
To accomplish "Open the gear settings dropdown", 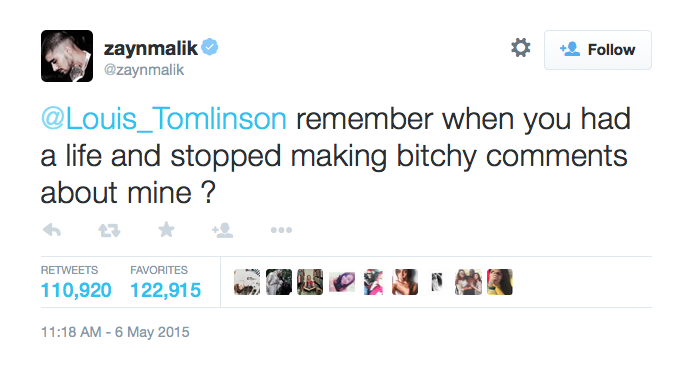I will (521, 48).
